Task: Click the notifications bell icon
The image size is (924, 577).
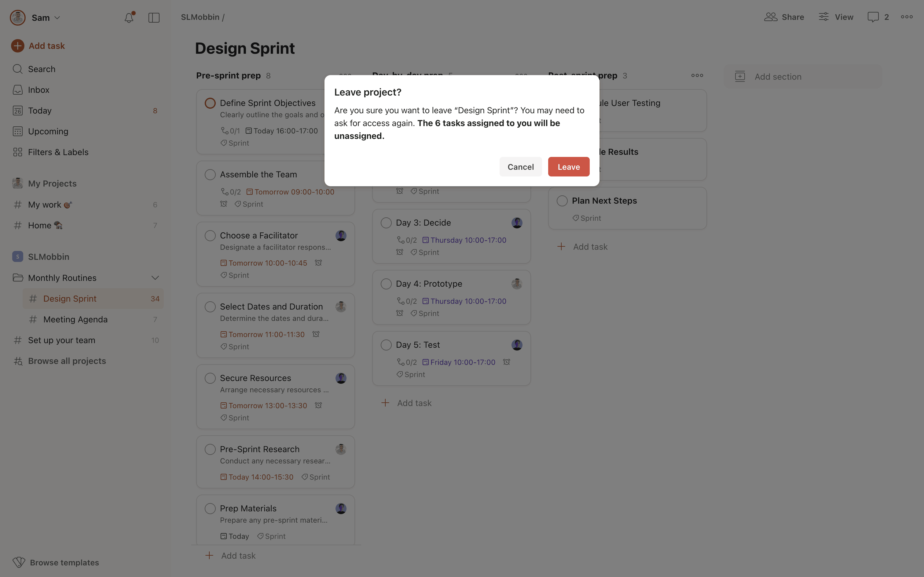Action: coord(129,18)
